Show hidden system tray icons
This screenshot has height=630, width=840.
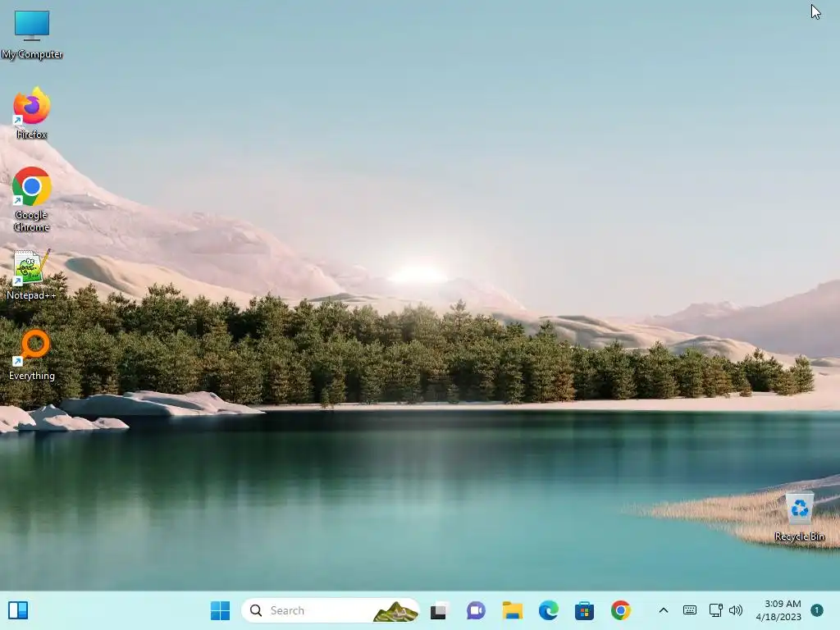(x=663, y=610)
